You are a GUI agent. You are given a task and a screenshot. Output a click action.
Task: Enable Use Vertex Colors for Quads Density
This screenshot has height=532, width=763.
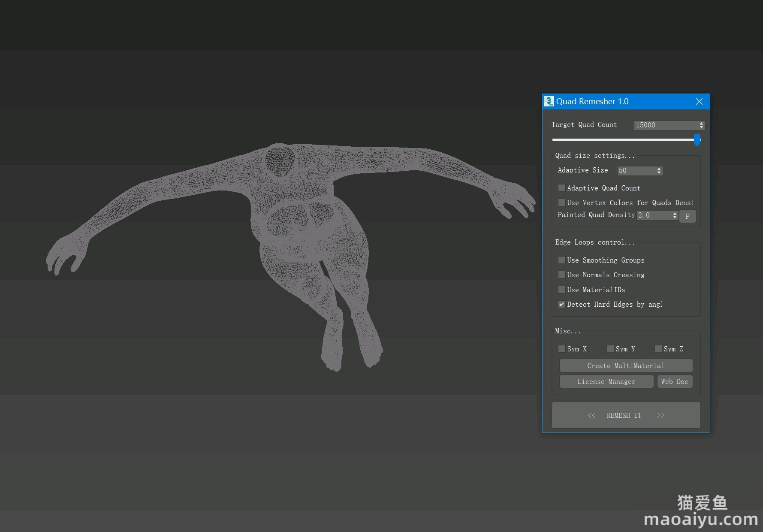pyautogui.click(x=561, y=203)
